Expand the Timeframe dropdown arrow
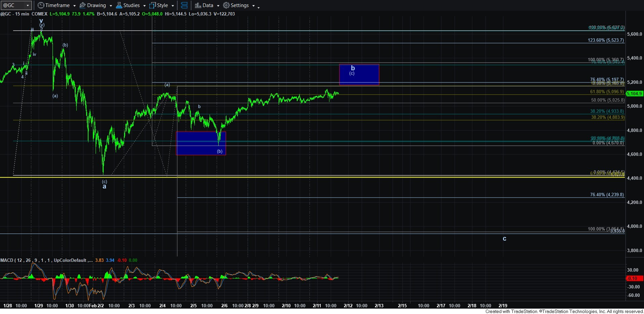644x314 pixels. tap(74, 6)
